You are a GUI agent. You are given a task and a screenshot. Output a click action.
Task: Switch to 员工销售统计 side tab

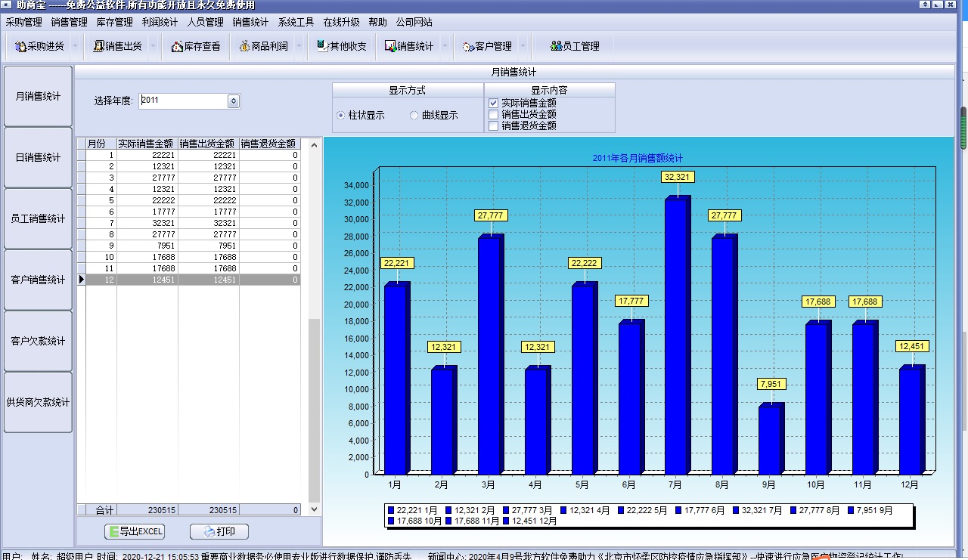(39, 218)
